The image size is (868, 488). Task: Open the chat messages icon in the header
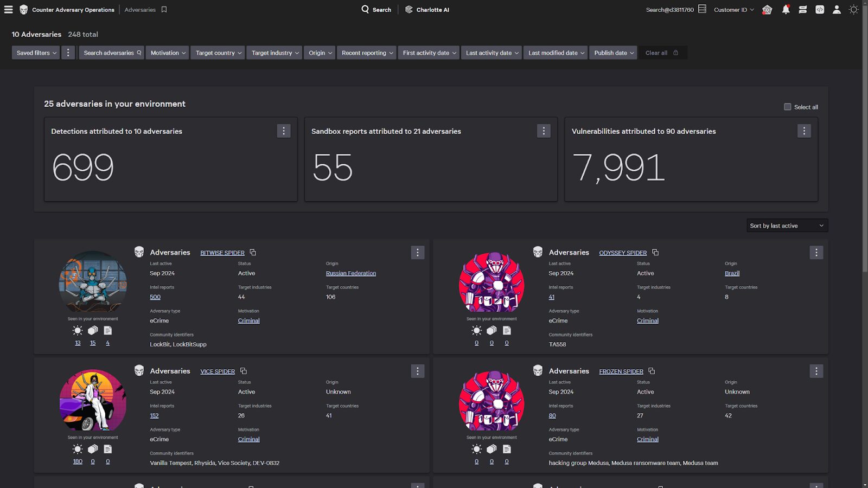point(802,9)
